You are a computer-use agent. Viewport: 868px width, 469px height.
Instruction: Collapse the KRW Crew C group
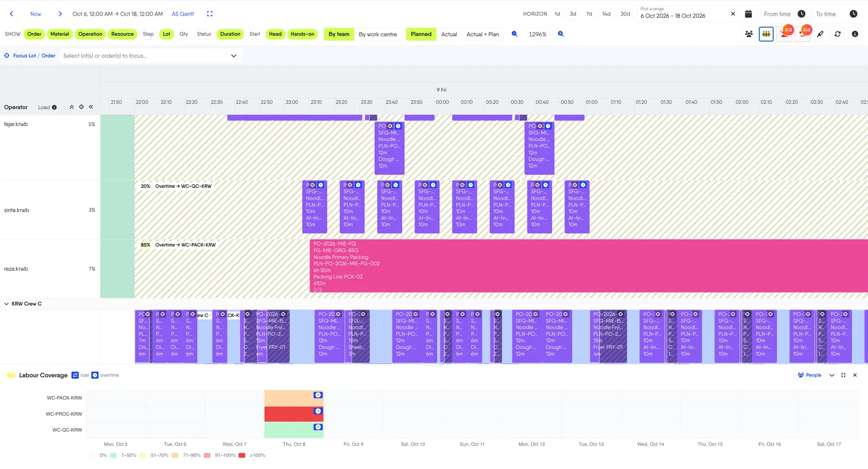(7, 304)
